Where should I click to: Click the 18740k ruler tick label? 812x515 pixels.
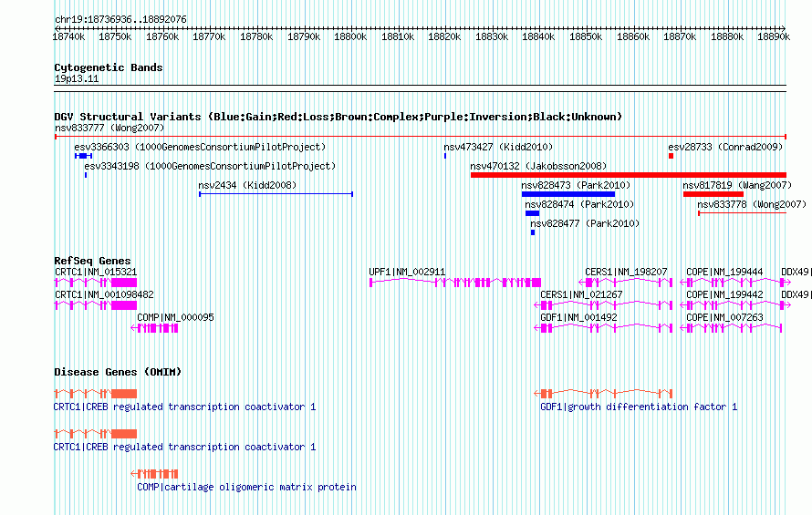[x=68, y=36]
